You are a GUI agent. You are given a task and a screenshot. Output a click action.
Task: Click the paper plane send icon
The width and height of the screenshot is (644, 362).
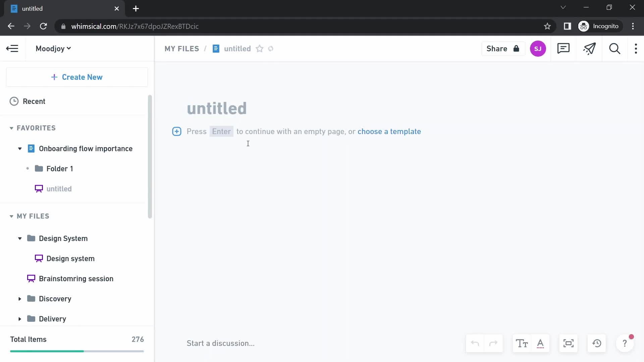coord(589,49)
